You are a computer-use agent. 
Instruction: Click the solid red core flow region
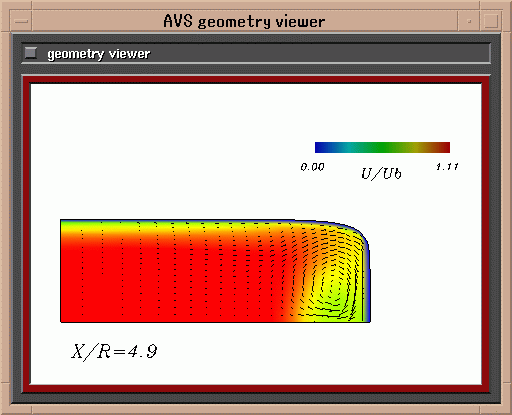167,283
